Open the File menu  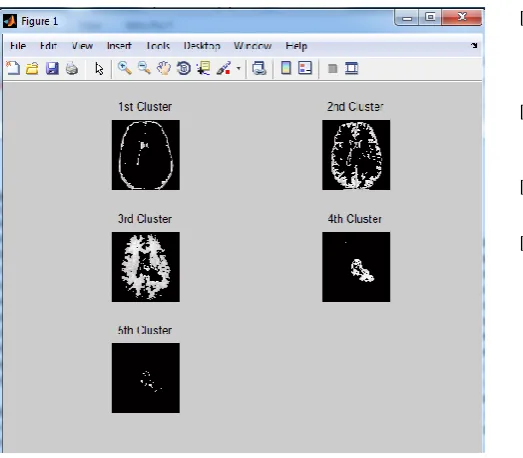[x=18, y=46]
